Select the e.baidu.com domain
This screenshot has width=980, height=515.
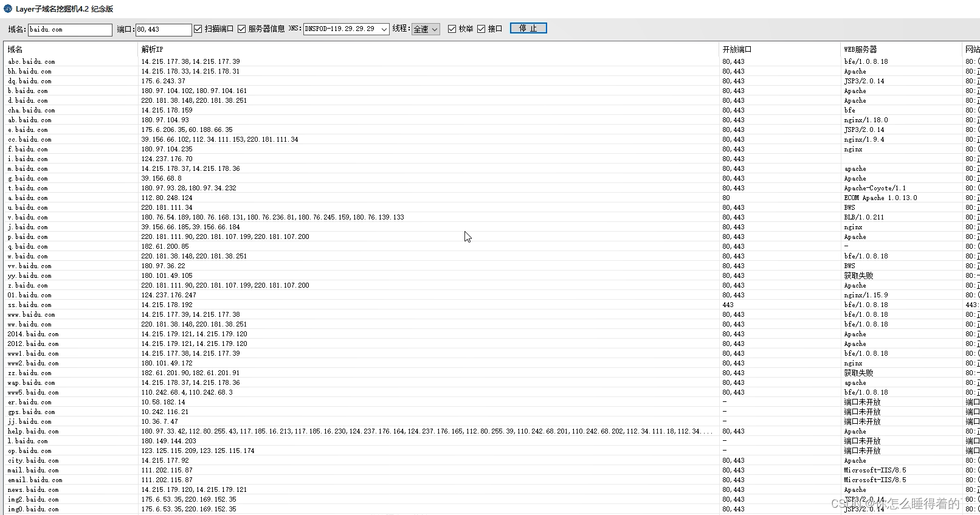coord(28,130)
